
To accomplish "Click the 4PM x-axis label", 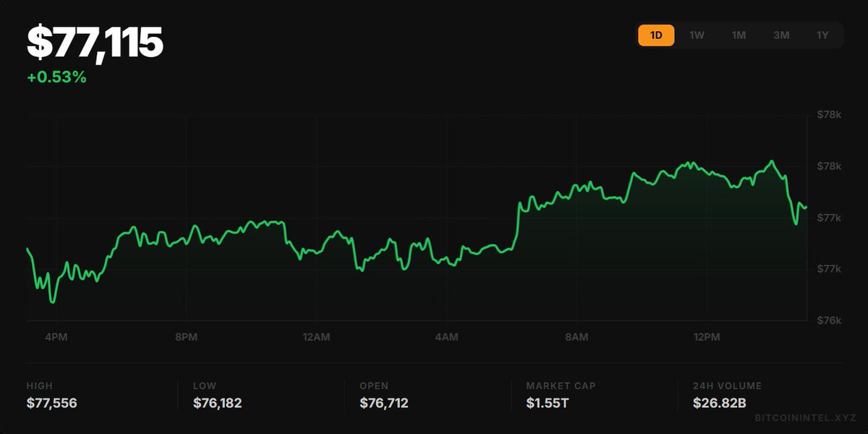I will [56, 337].
